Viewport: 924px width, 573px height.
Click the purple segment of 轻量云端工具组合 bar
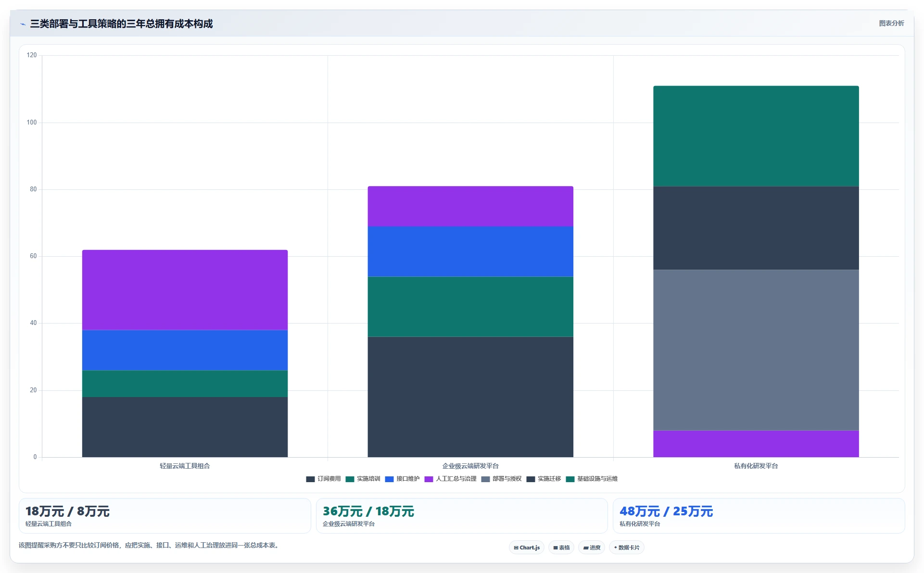click(185, 290)
